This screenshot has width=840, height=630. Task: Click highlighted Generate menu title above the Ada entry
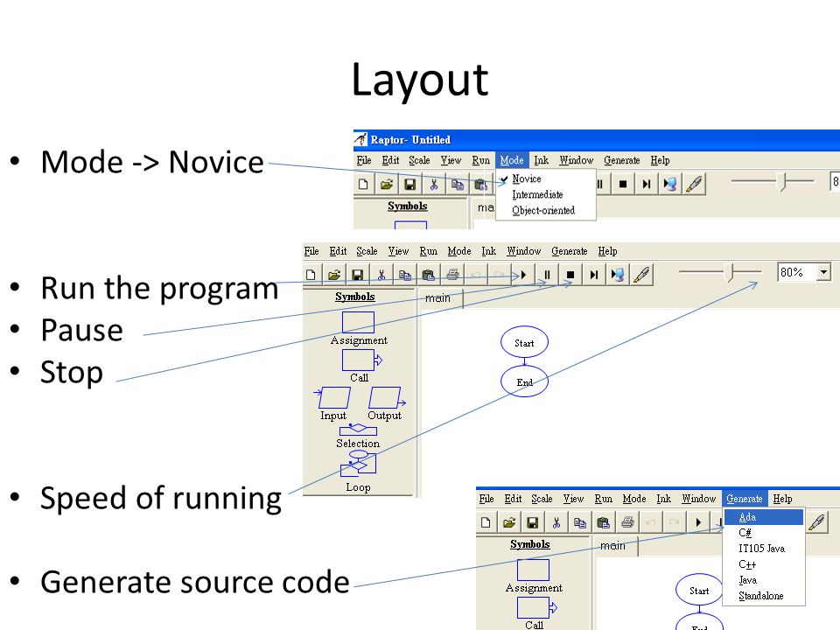pyautogui.click(x=745, y=499)
